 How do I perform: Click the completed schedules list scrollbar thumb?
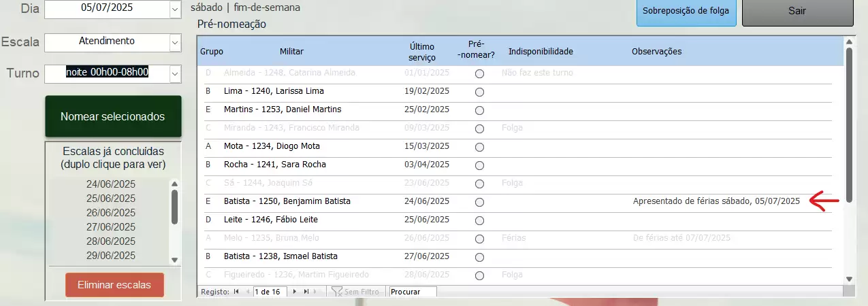click(x=174, y=207)
